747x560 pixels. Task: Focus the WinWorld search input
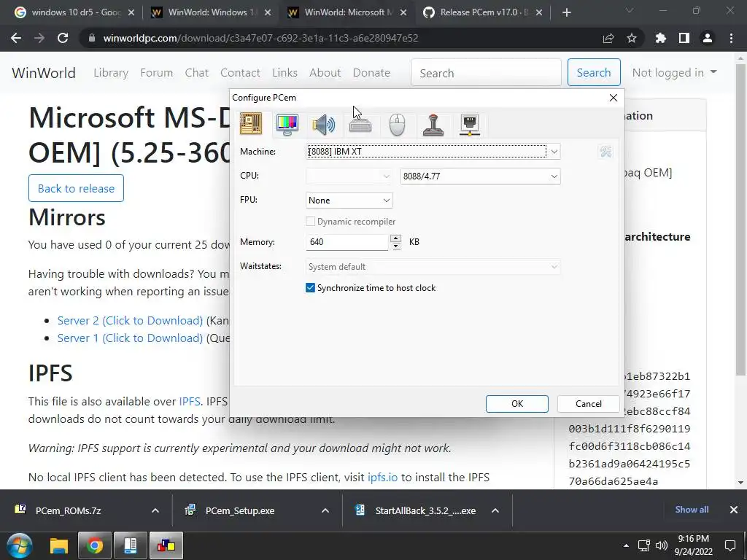(x=486, y=73)
